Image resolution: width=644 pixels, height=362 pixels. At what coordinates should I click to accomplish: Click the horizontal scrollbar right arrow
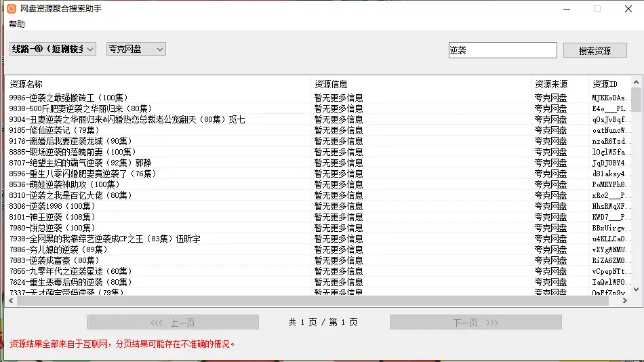coord(626,300)
